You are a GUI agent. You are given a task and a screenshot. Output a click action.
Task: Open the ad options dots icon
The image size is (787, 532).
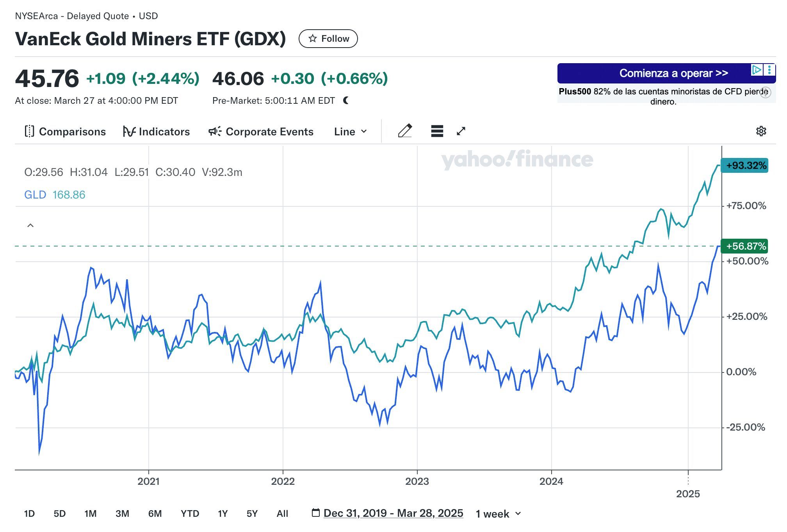(769, 70)
